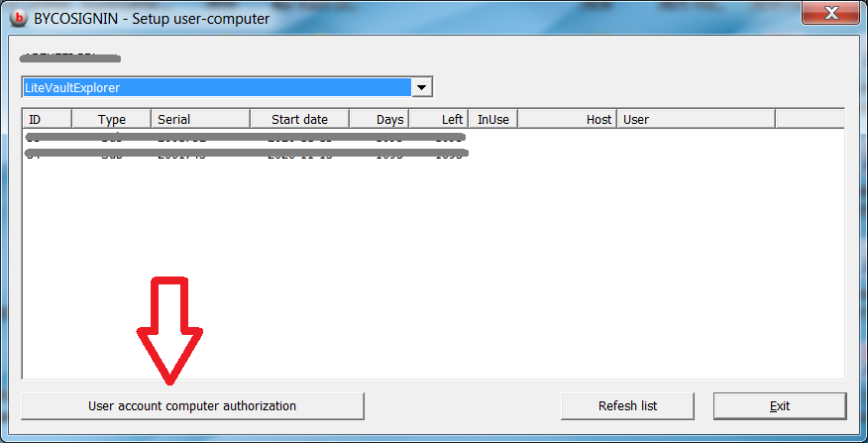Viewport: 868px width, 443px height.
Task: Click the blank header right of User column
Action: pyautogui.click(x=808, y=119)
